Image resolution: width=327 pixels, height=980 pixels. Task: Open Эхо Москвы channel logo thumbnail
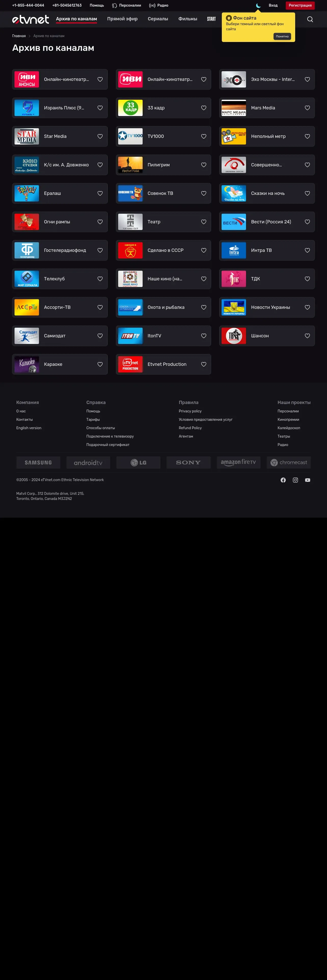coord(234,80)
